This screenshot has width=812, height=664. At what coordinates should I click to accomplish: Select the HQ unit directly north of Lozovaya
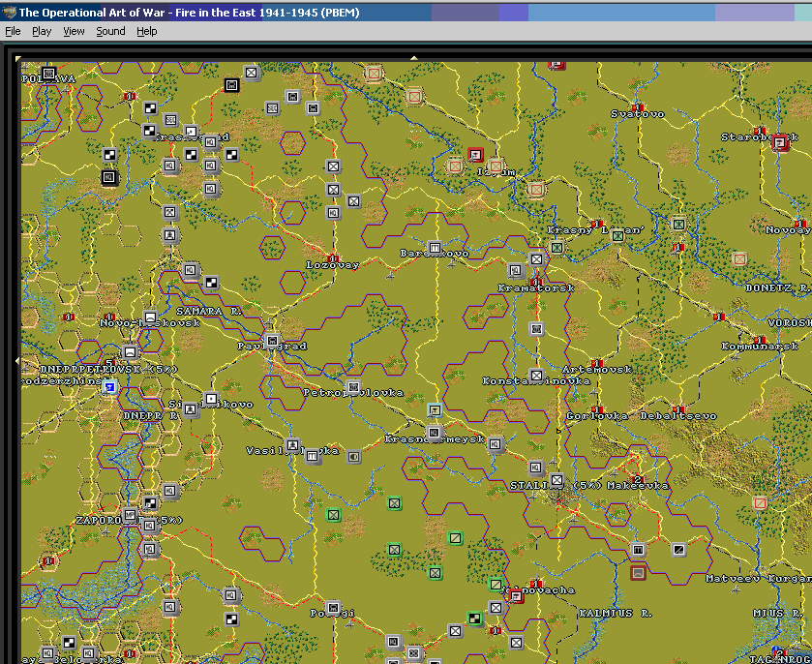[333, 212]
